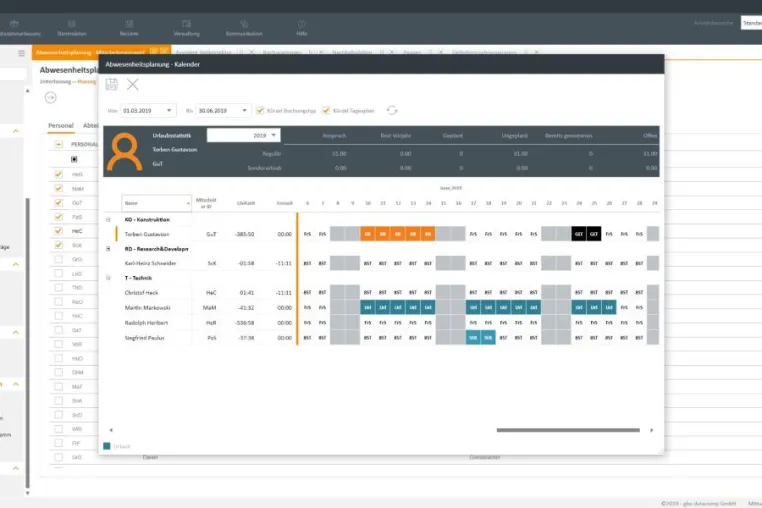Click the circled arrow icon under Abwesenheitsplanung heading
This screenshot has height=508, width=762.
pyautogui.click(x=51, y=98)
